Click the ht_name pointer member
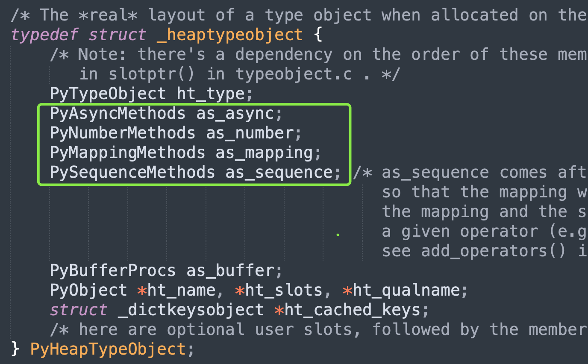This screenshot has height=364, width=588. click(182, 291)
